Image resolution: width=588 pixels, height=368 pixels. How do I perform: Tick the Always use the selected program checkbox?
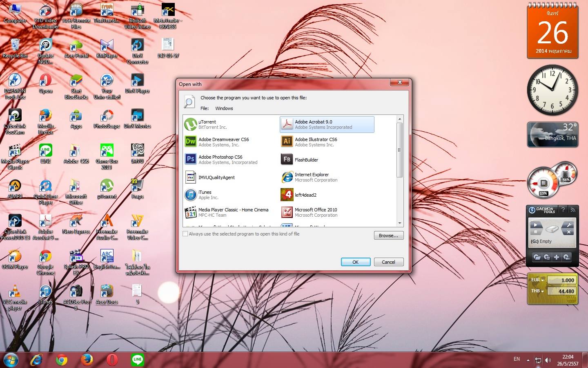tap(185, 234)
